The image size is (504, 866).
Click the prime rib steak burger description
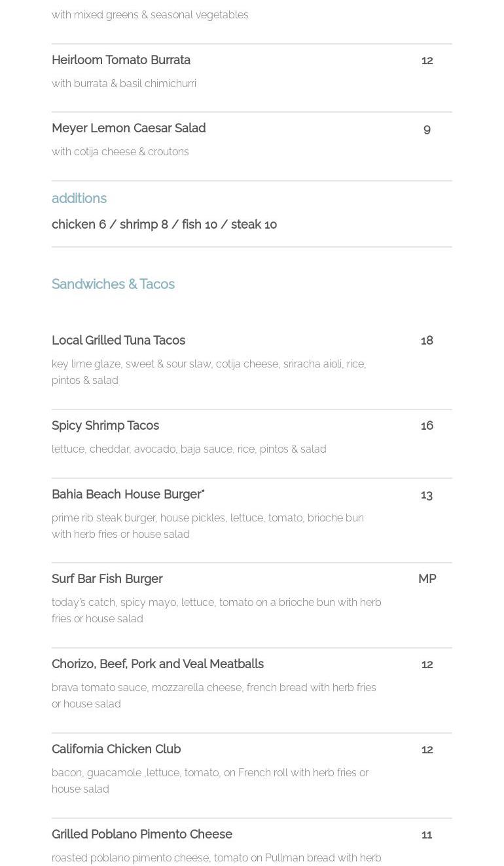pyautogui.click(x=207, y=525)
